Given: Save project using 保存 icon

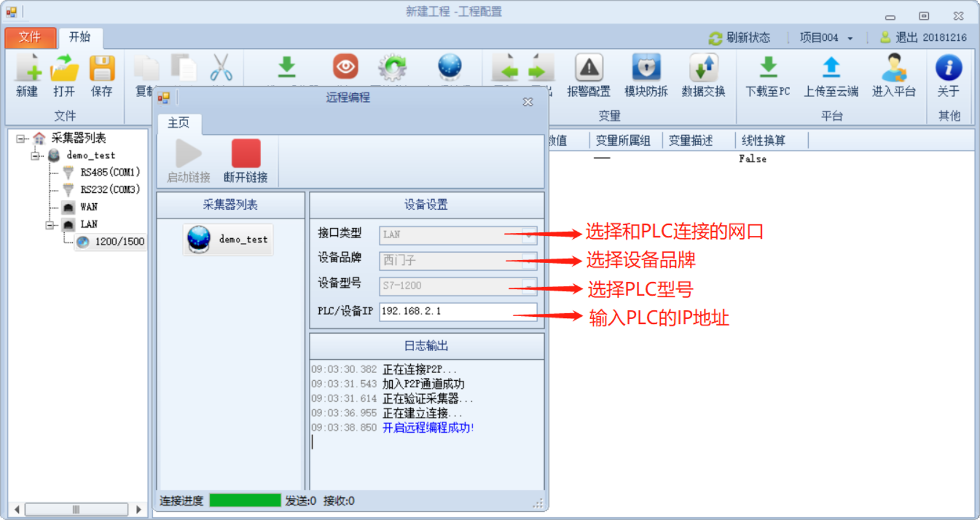Looking at the screenshot, I should click(102, 75).
